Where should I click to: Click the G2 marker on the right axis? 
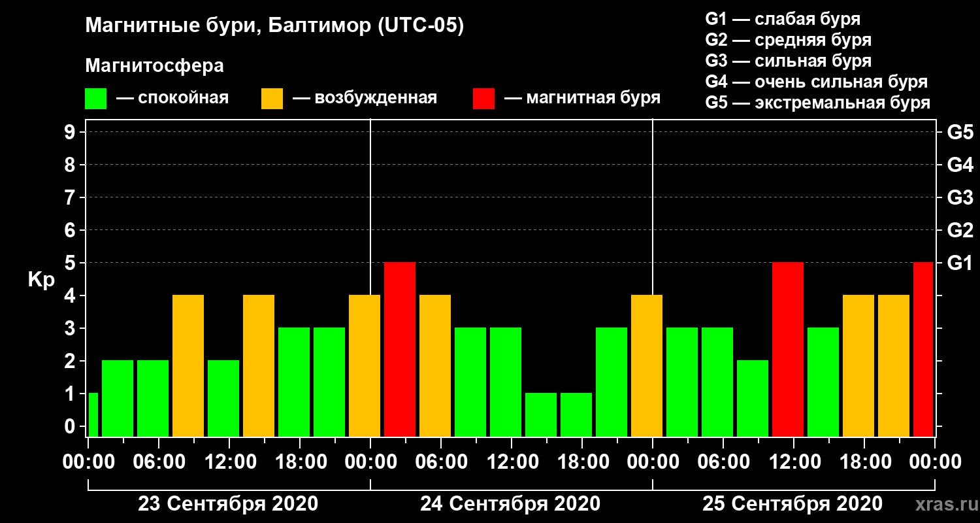(960, 231)
